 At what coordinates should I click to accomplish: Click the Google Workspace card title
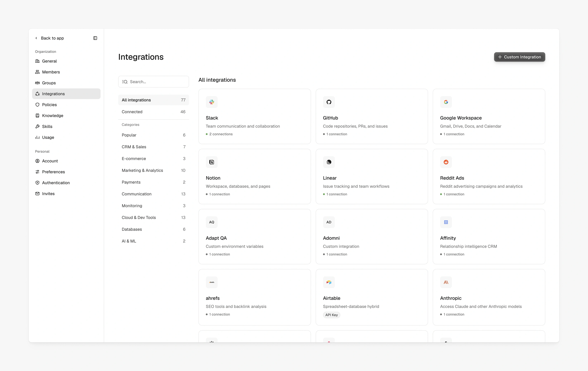(x=461, y=118)
